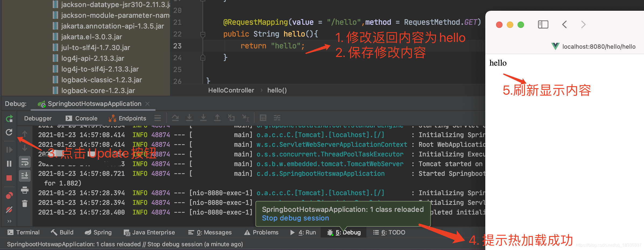Open the 0: Messages tool window
The height and width of the screenshot is (250, 644).
click(x=210, y=233)
